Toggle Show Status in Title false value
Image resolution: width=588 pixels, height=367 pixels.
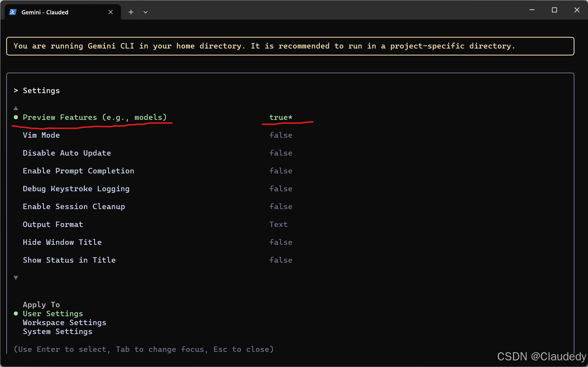[x=281, y=260]
